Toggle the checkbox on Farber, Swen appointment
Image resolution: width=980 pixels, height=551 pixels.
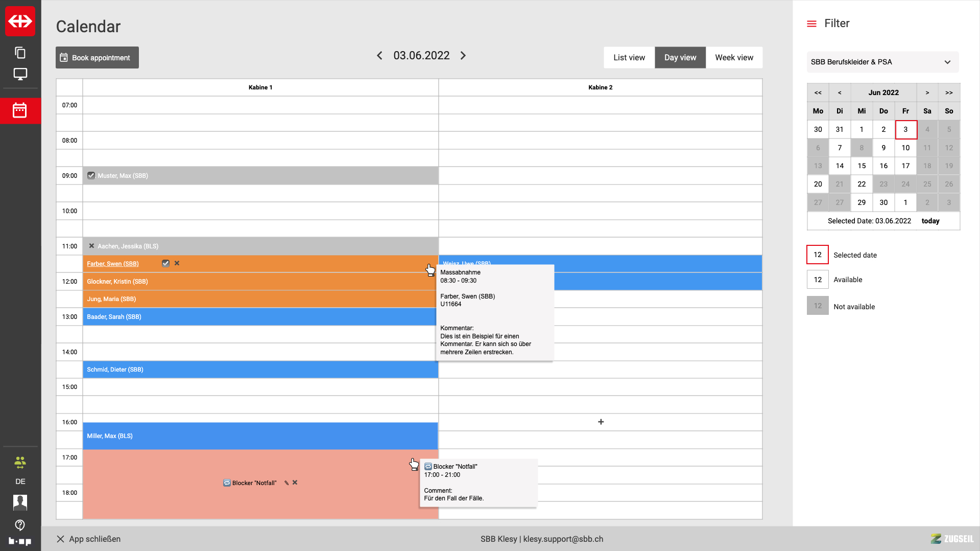click(x=165, y=264)
